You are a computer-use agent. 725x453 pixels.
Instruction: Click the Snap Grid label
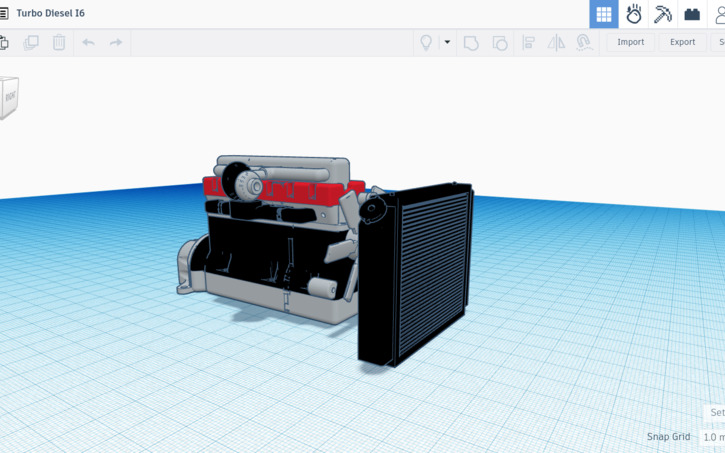[x=668, y=436]
